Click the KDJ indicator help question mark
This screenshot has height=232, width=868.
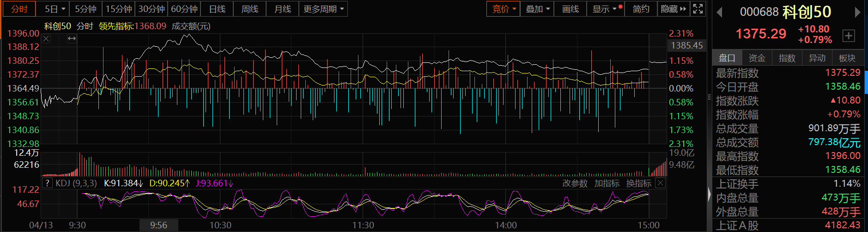click(47, 183)
